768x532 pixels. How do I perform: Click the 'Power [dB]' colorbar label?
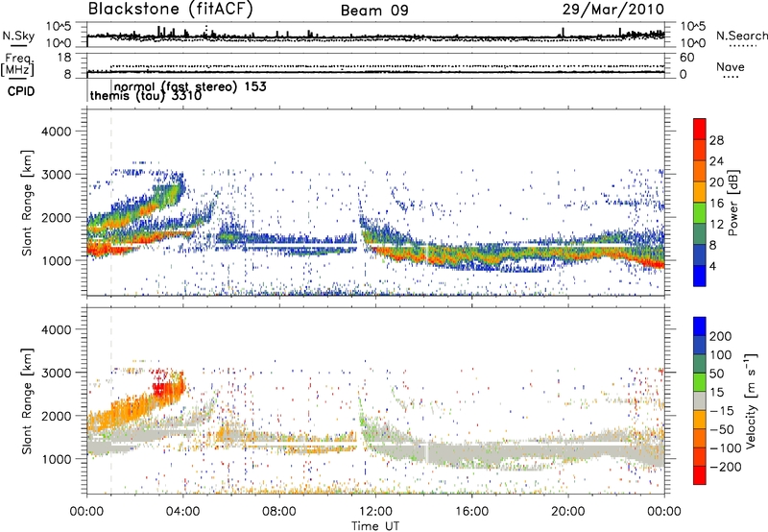[733, 203]
